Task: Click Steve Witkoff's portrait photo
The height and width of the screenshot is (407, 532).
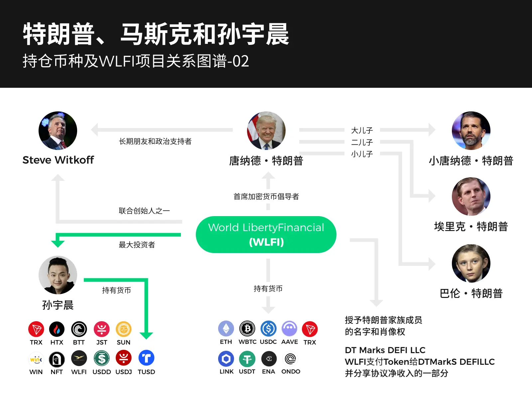Action: (x=58, y=131)
